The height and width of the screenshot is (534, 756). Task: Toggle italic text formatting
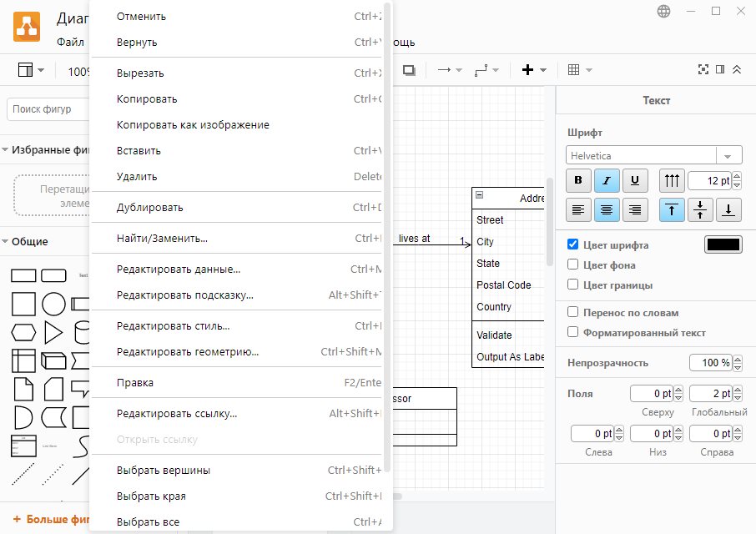tap(607, 179)
